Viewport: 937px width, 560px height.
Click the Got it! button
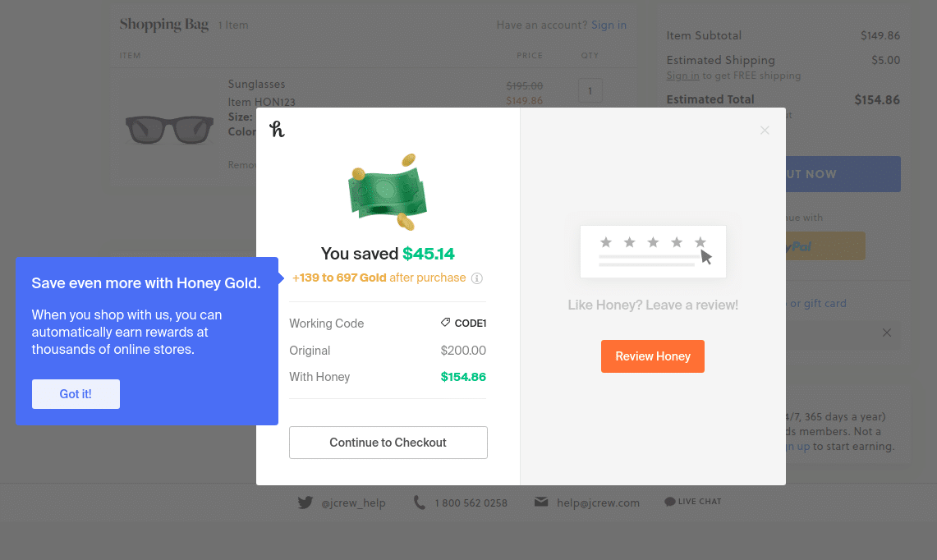76,394
